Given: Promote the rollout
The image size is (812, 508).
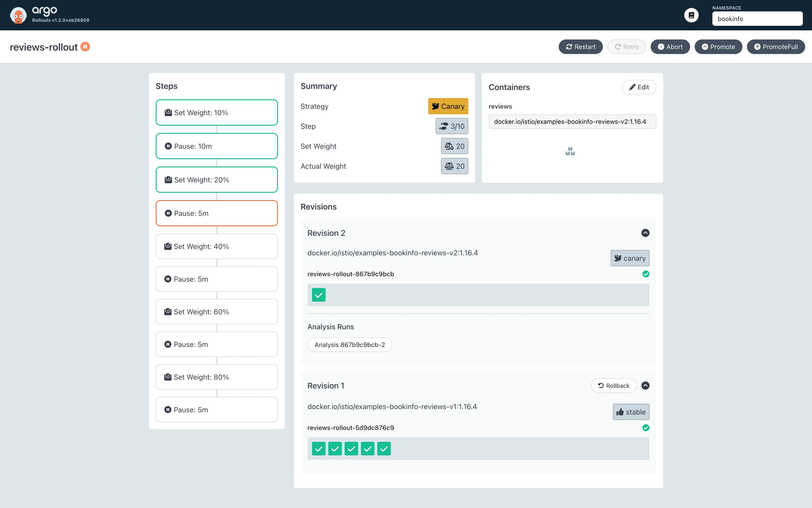Looking at the screenshot, I should coord(718,47).
